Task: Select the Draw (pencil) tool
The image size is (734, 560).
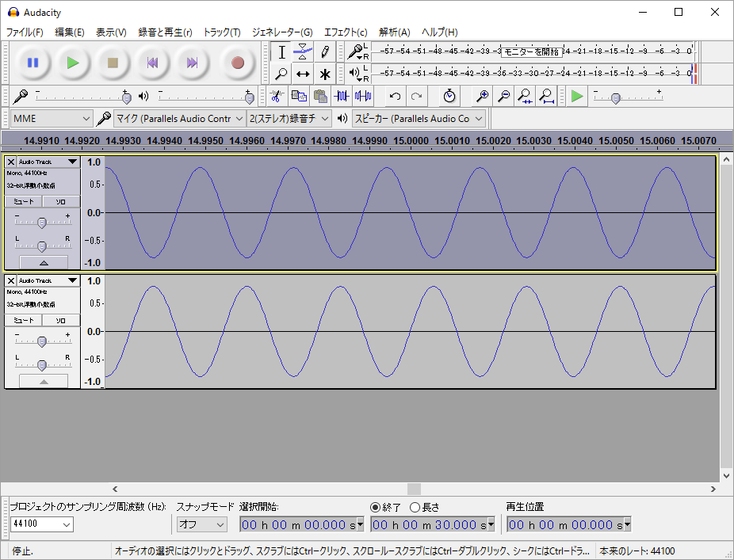Action: pos(325,52)
